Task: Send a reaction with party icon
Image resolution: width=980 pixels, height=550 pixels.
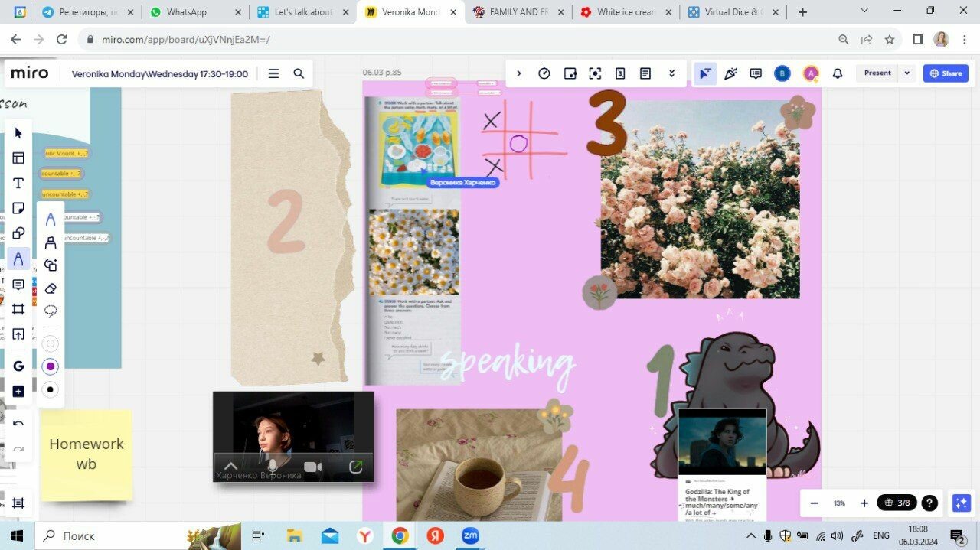Action: (x=730, y=73)
